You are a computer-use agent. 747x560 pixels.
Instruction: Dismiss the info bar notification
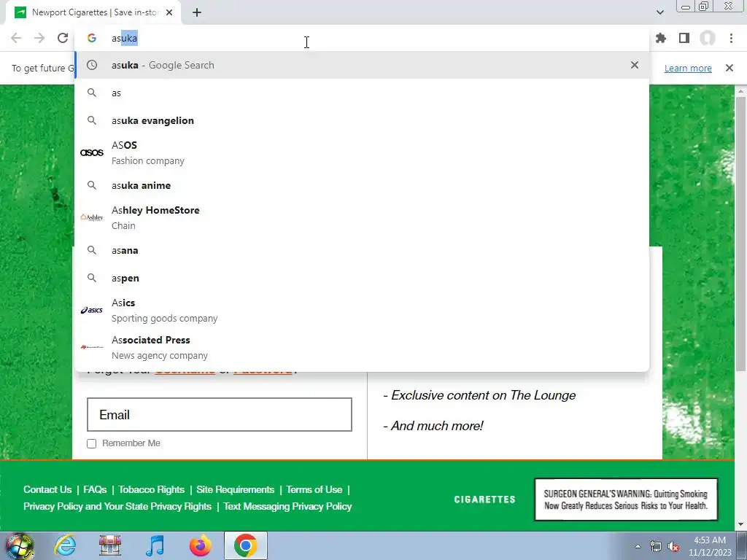[x=729, y=68]
